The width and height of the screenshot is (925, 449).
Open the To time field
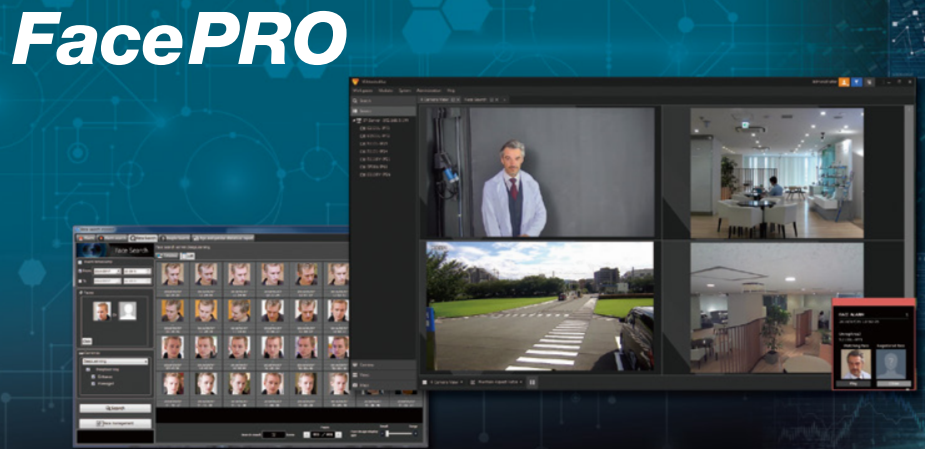[x=137, y=281]
